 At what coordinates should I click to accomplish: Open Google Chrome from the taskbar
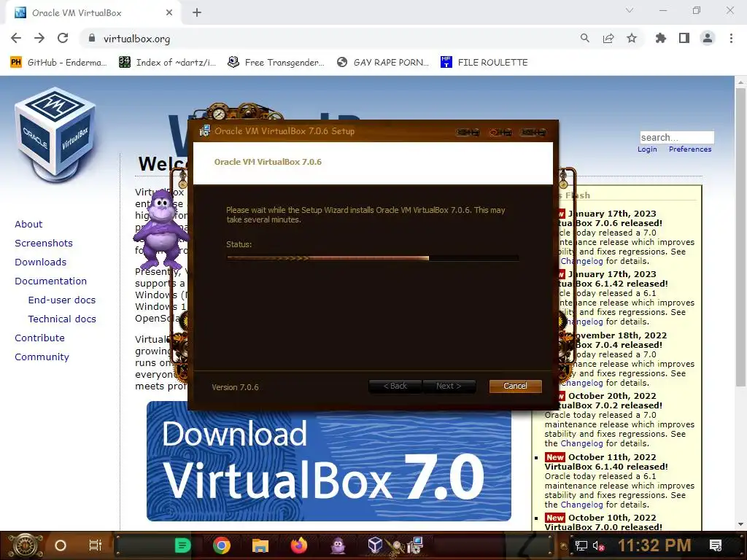222,545
